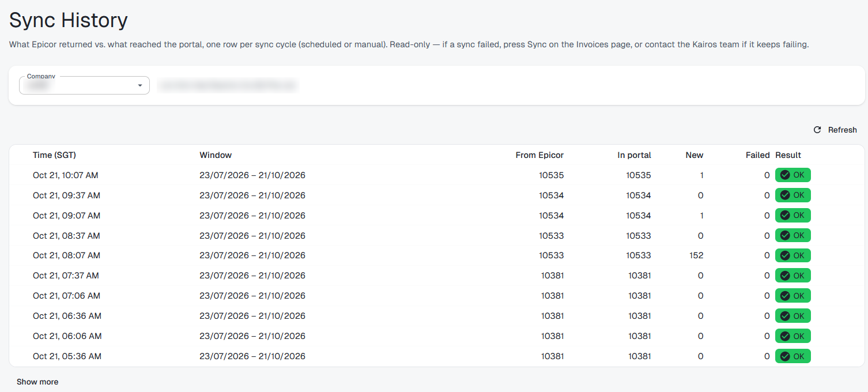
Task: Select the Oct 21, 09:37 AM time cell
Action: point(66,195)
